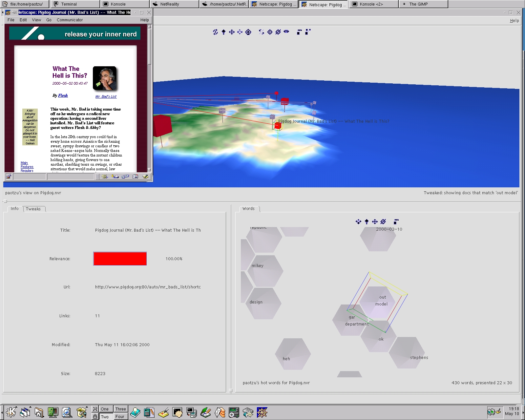525x420 pixels.
Task: Open the home folder icon in KDE panel
Action: click(x=39, y=412)
